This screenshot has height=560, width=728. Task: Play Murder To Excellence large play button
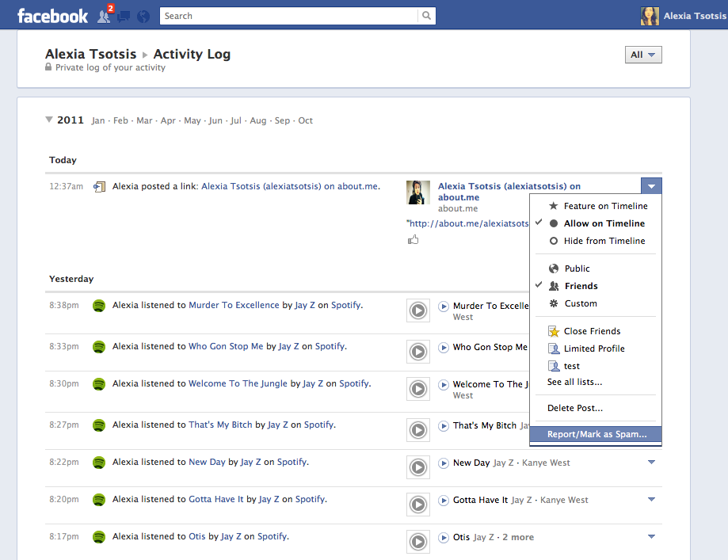pos(418,310)
